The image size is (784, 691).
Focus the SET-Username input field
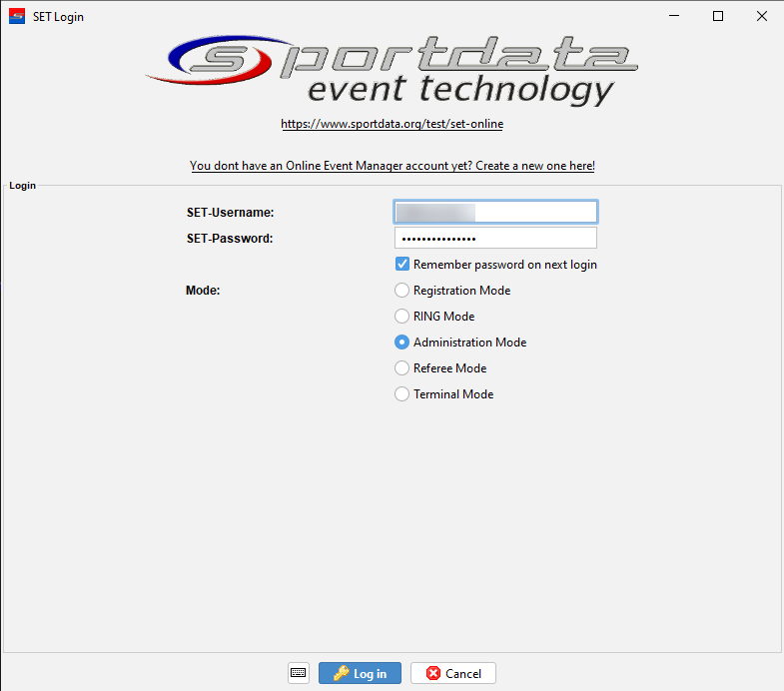[495, 212]
